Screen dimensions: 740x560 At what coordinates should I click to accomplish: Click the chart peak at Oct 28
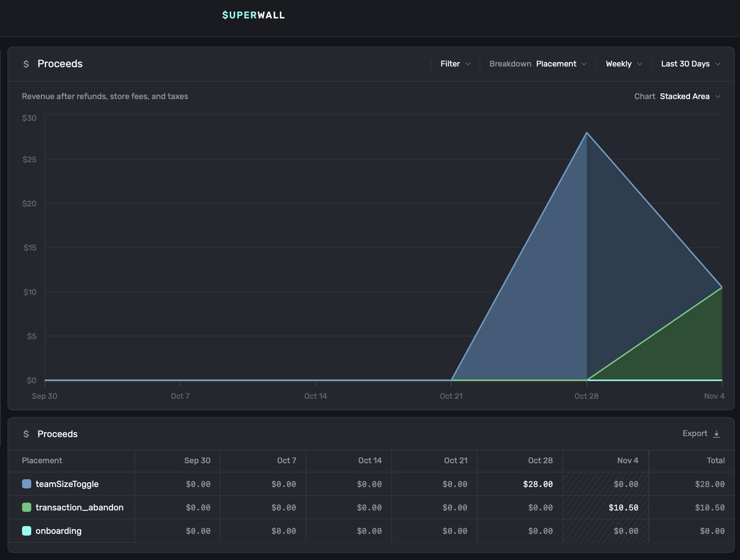tap(587, 133)
